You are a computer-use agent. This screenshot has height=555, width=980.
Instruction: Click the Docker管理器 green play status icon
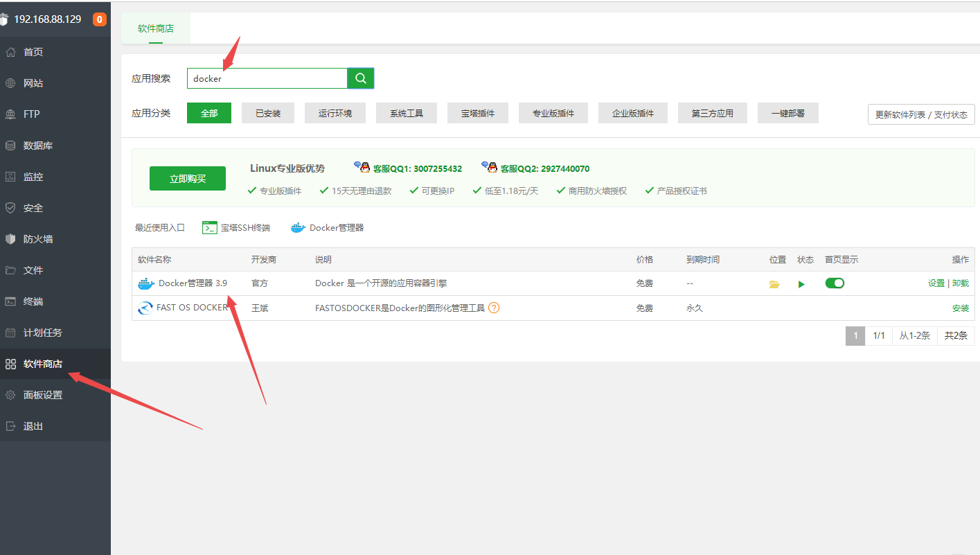click(802, 284)
